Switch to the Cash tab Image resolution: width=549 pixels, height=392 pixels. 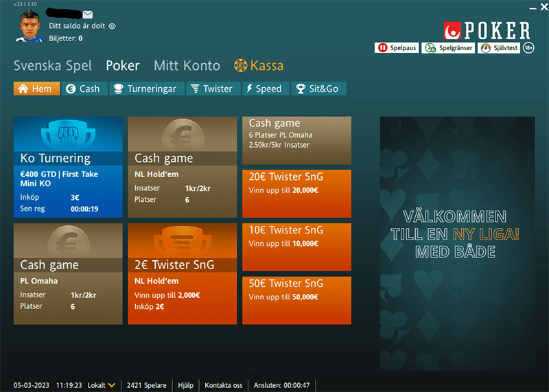84,89
